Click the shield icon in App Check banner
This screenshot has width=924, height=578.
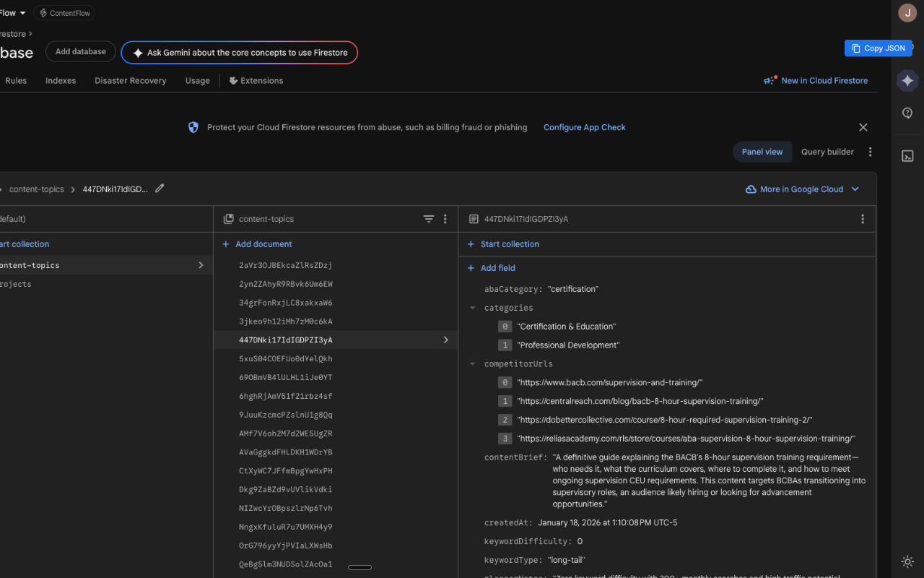[193, 127]
